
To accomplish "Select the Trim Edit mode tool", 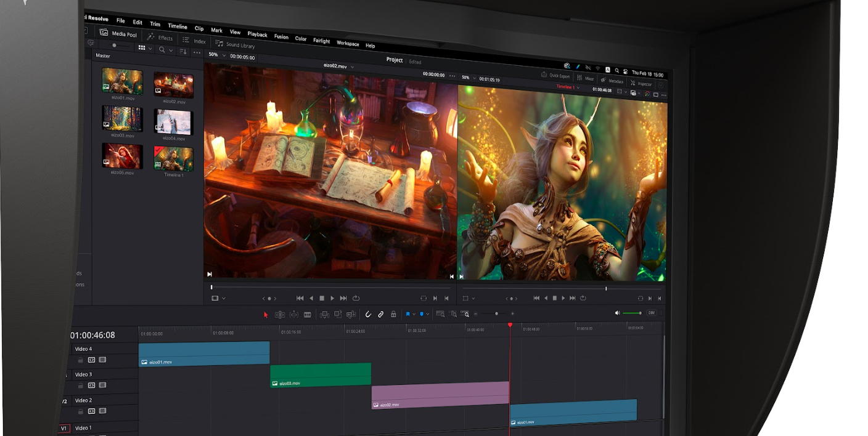I will pyautogui.click(x=280, y=314).
